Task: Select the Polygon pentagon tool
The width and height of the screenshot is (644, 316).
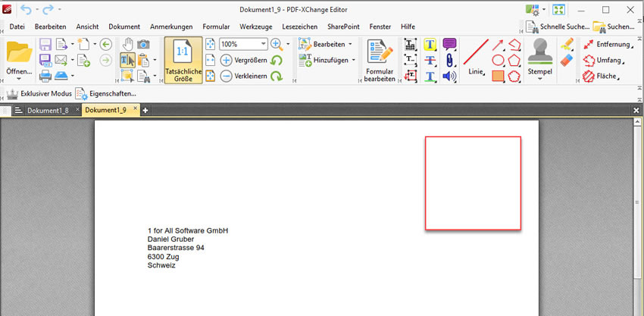Action: (x=514, y=60)
